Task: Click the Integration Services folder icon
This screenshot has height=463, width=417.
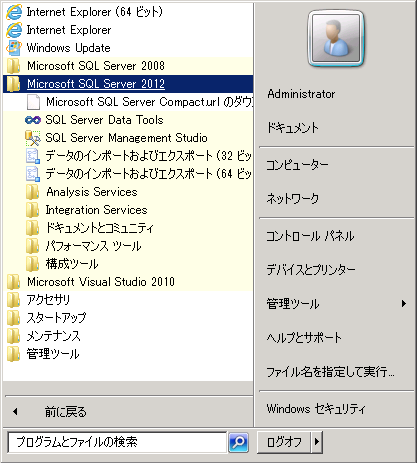Action: pos(33,210)
